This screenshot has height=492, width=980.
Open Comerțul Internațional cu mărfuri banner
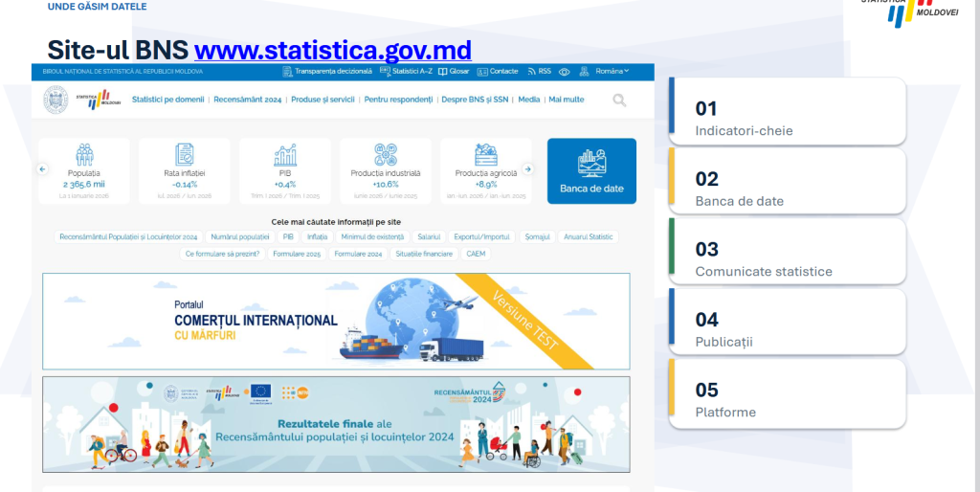click(336, 322)
